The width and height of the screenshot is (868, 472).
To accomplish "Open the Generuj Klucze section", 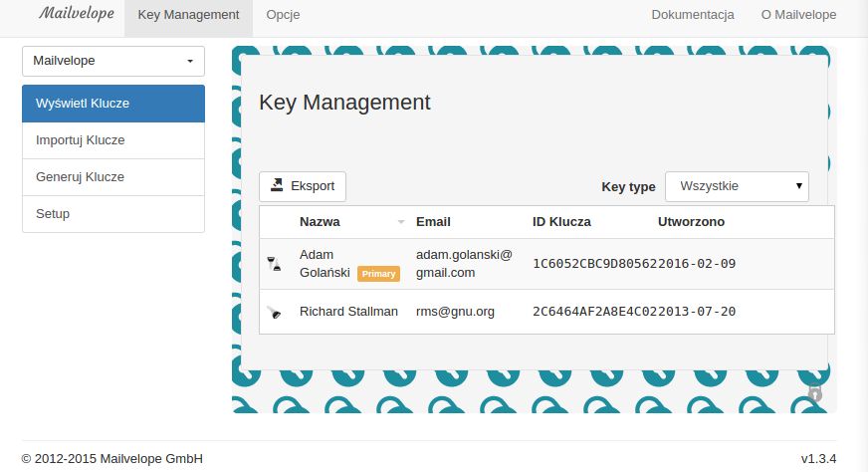I will (x=113, y=177).
